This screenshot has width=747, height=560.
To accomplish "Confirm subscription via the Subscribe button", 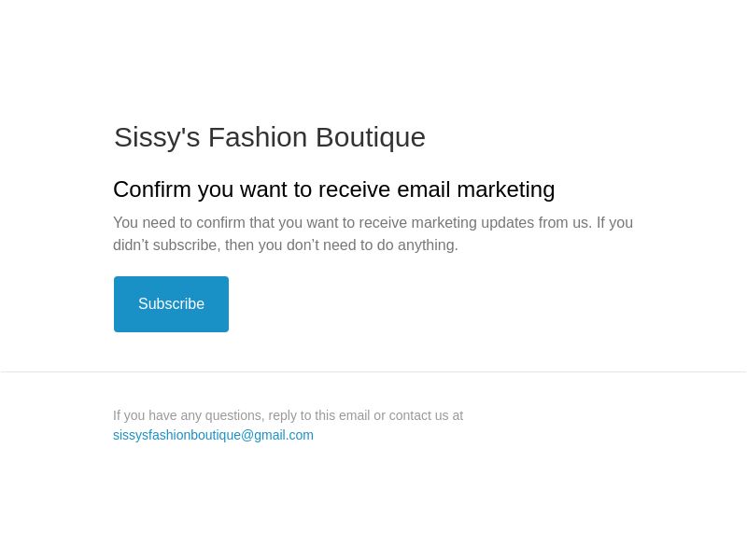I will [171, 304].
